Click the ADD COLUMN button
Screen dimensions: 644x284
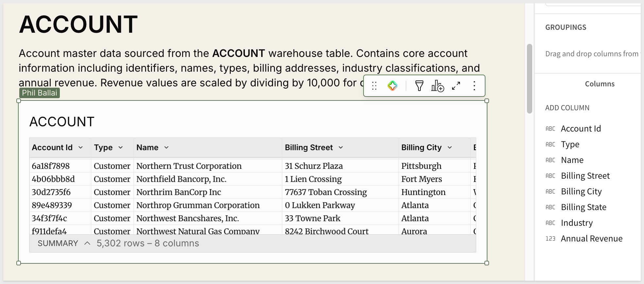click(567, 108)
